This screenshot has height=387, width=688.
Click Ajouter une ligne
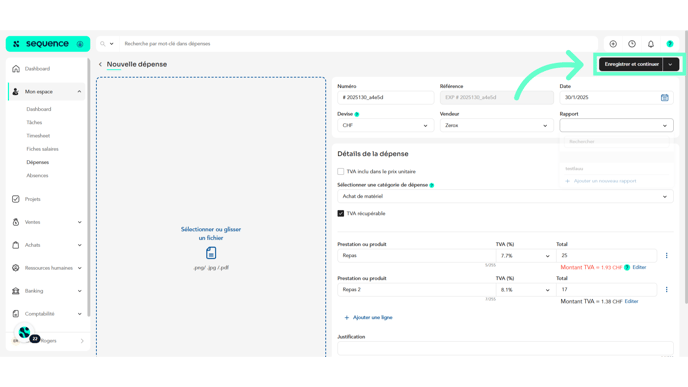pyautogui.click(x=368, y=318)
